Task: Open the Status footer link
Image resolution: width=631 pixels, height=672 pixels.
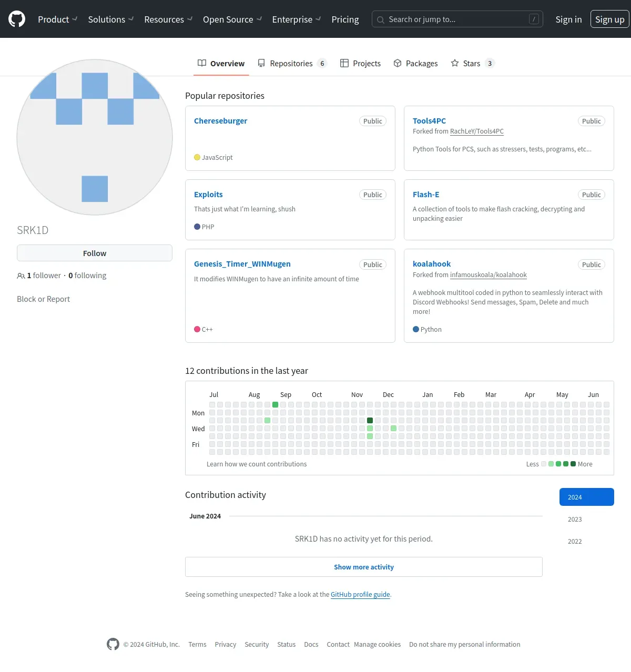Action: point(287,645)
